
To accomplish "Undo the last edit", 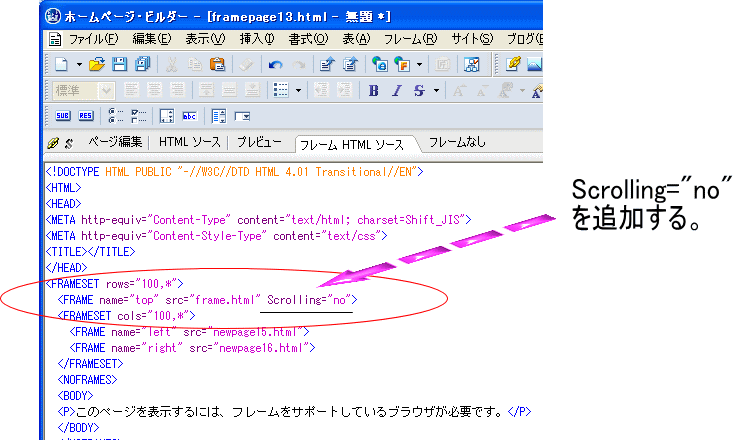I will (275, 64).
